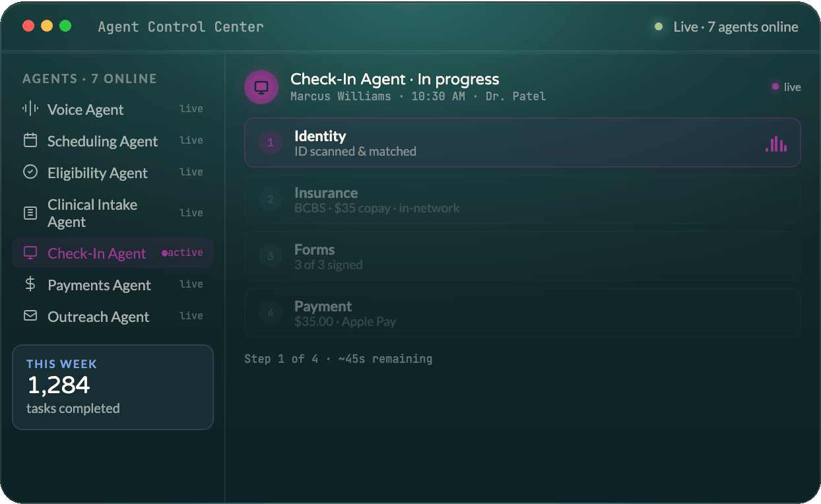Click the live indicator beside Check-In header

787,87
